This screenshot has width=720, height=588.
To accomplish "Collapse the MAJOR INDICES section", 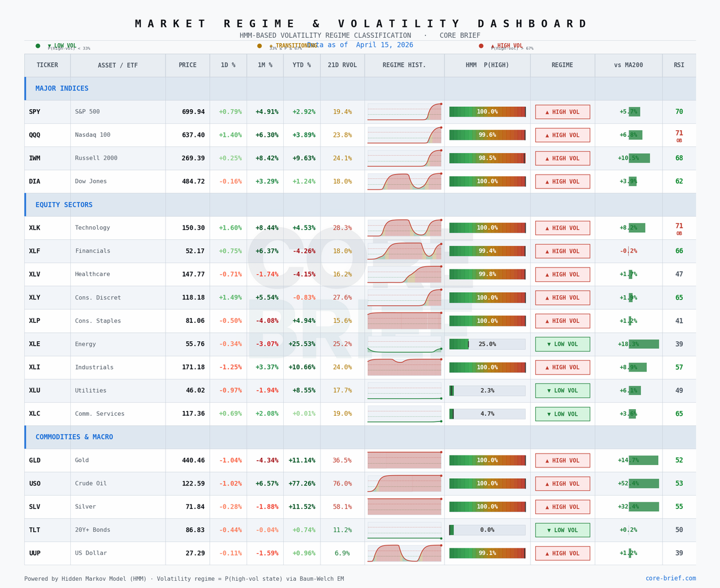I will [x=62, y=88].
